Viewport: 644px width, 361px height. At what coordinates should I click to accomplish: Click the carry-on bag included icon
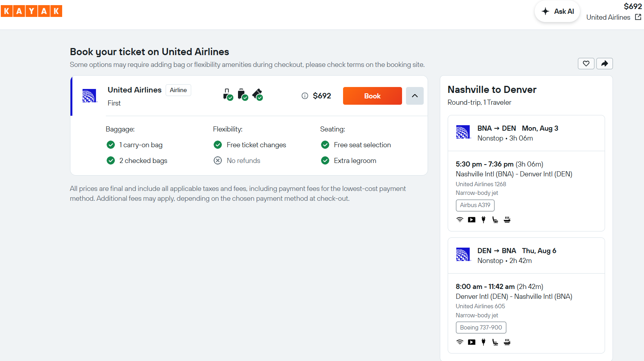pos(228,95)
